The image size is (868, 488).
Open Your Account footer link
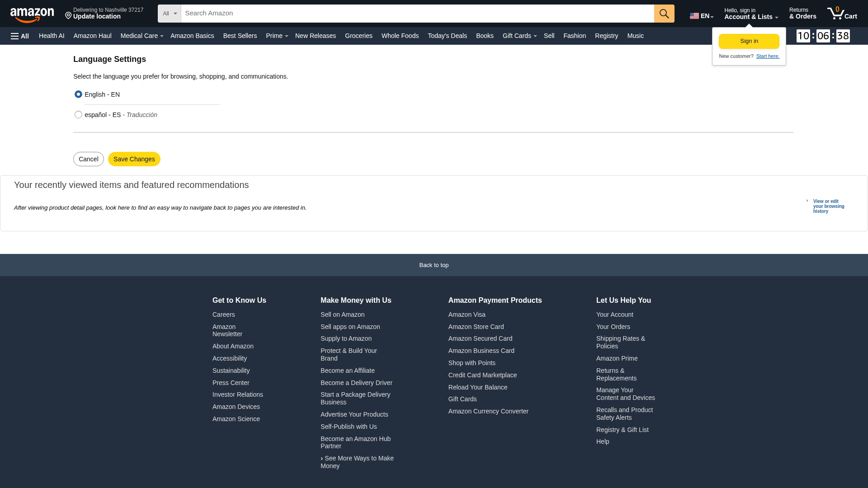[x=615, y=314]
